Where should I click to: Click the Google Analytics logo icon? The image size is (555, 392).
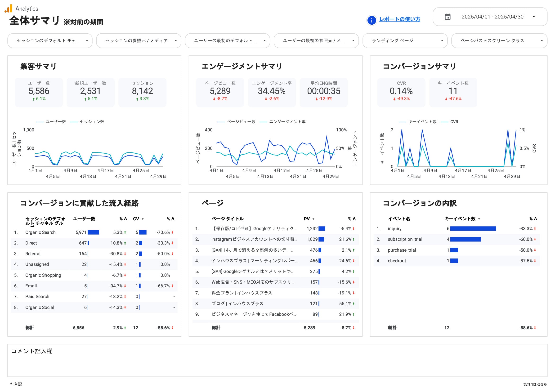click(x=9, y=9)
